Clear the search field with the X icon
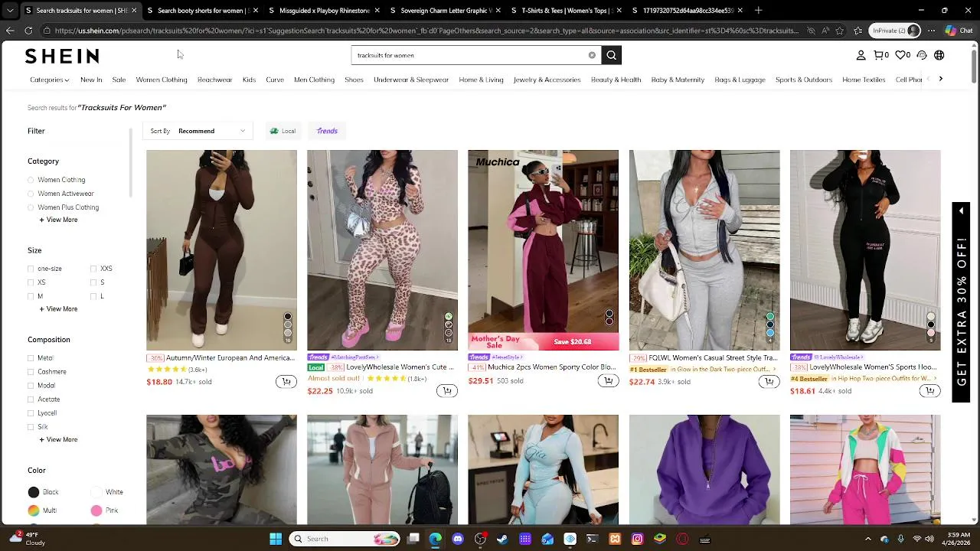Viewport: 980px width, 551px height. (x=592, y=55)
